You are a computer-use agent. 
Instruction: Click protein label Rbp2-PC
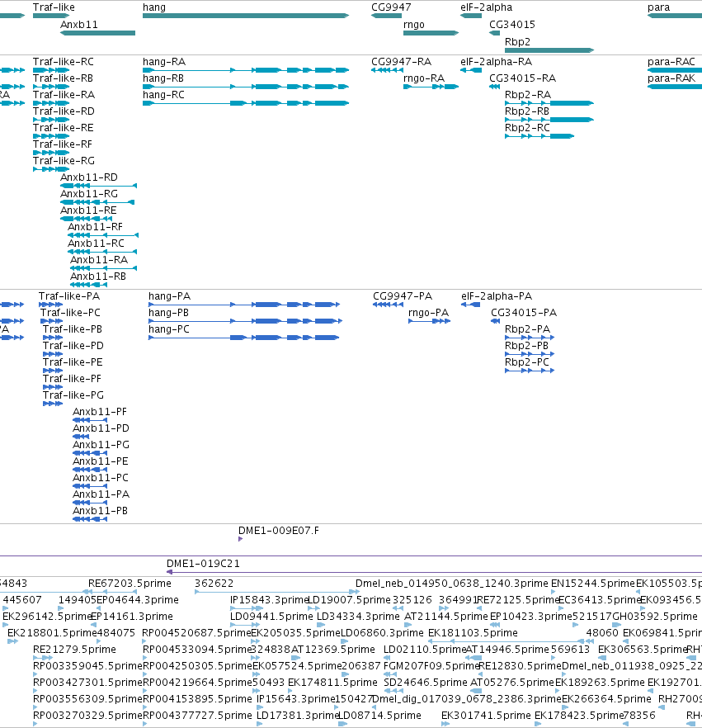(x=527, y=362)
